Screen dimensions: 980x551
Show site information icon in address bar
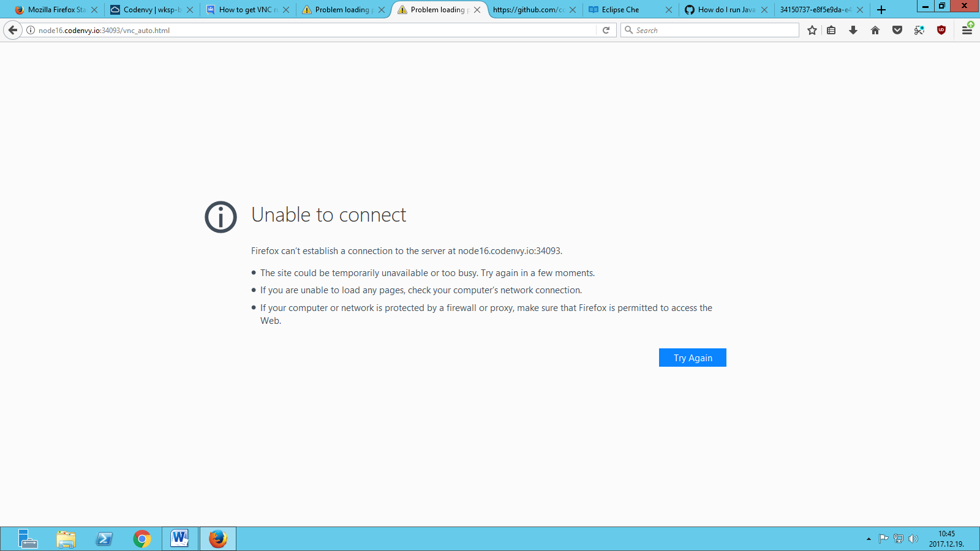point(31,30)
